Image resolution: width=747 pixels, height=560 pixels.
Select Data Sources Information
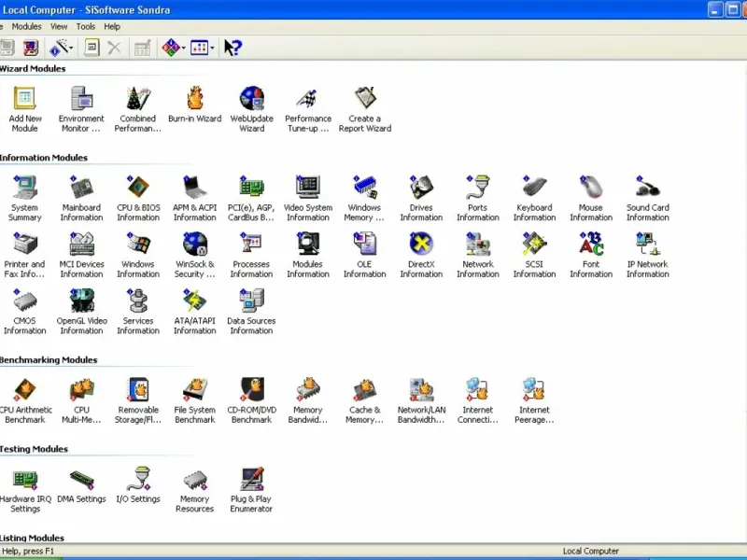tap(251, 312)
